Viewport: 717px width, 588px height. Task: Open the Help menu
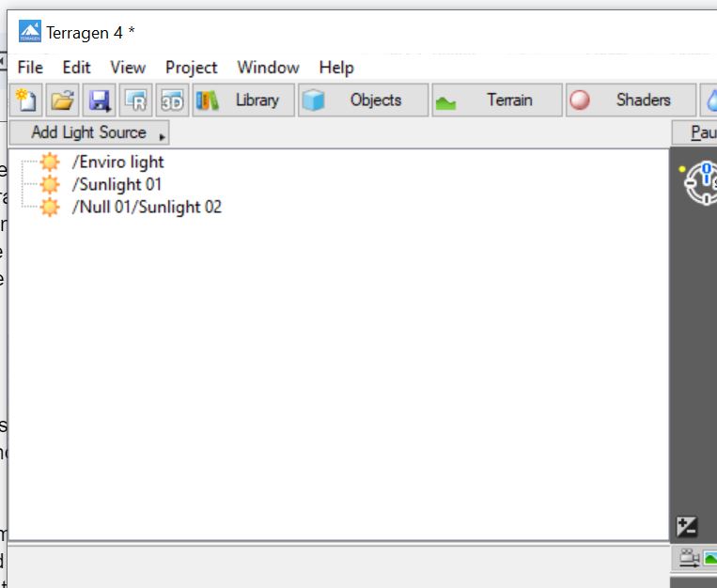(336, 68)
